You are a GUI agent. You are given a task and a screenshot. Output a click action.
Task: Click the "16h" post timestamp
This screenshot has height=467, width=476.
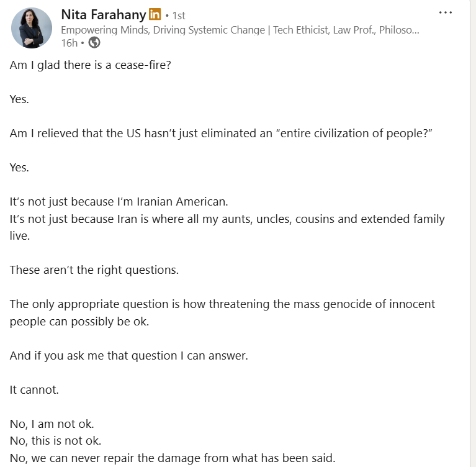coord(69,42)
